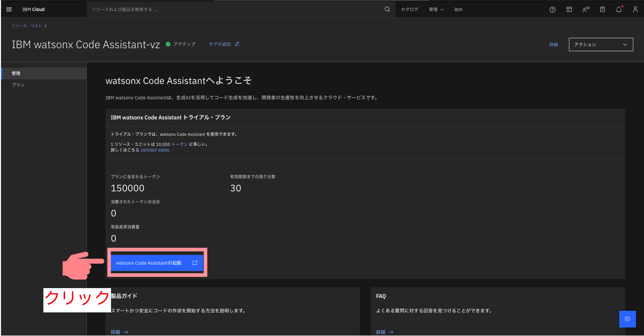Open the contact sales link

(x=155, y=150)
